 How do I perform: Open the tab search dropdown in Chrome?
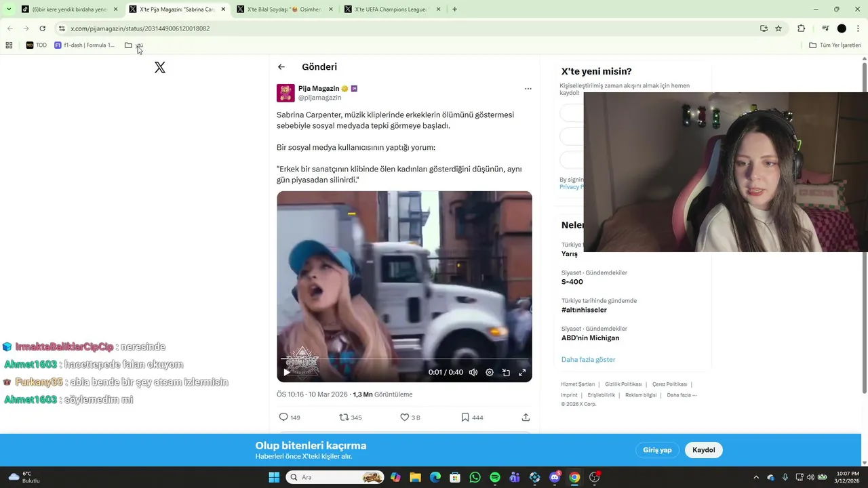8,9
